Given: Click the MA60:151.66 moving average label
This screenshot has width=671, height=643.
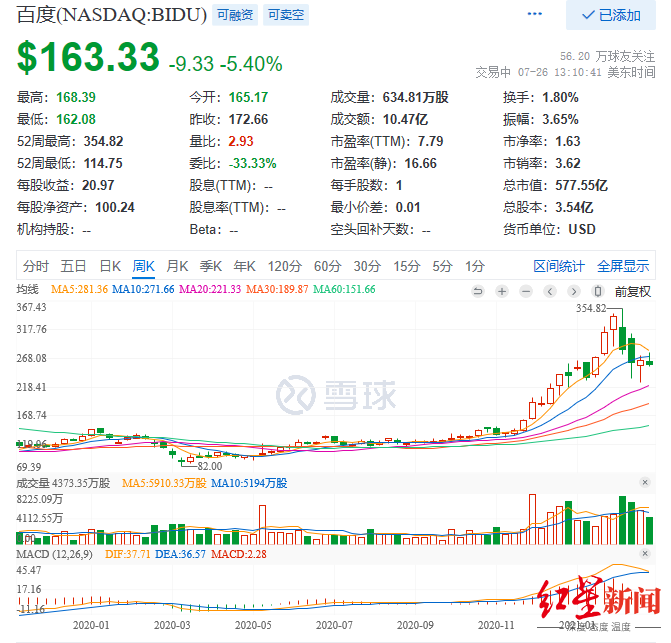Looking at the screenshot, I should [344, 290].
